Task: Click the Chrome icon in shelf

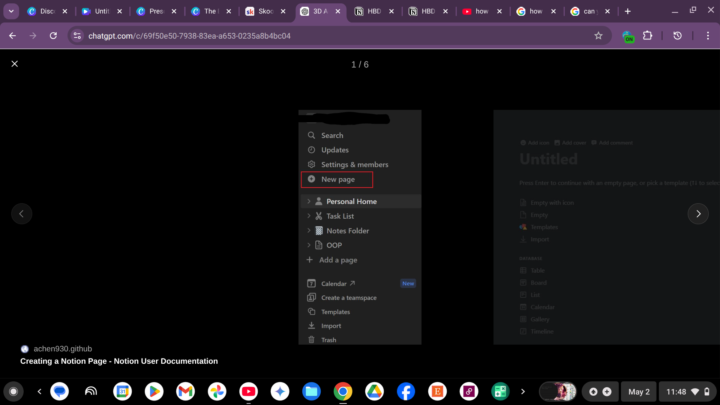Action: tap(343, 392)
